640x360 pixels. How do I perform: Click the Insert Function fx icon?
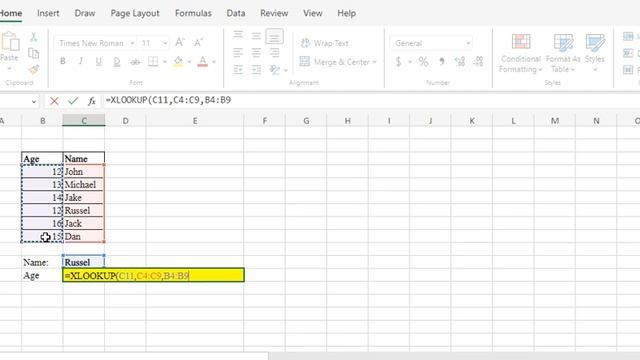pos(92,101)
